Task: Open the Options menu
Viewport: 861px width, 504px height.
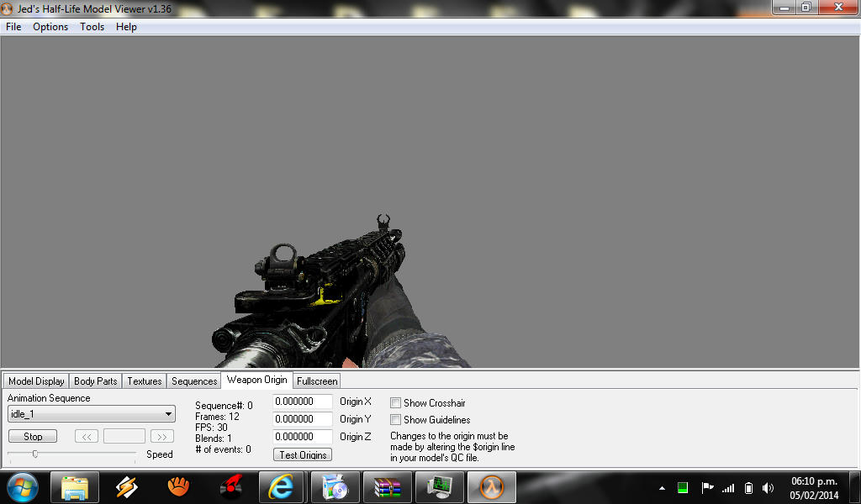Action: (50, 27)
